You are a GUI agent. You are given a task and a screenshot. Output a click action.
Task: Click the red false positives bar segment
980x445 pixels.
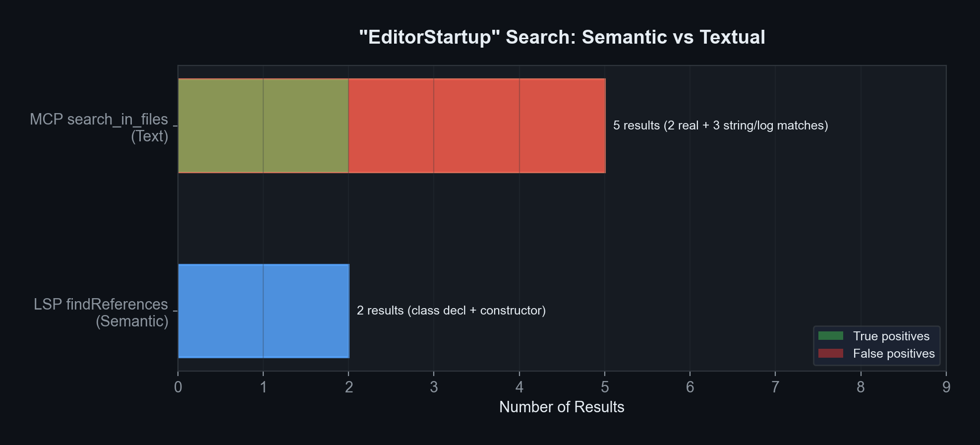tap(476, 126)
